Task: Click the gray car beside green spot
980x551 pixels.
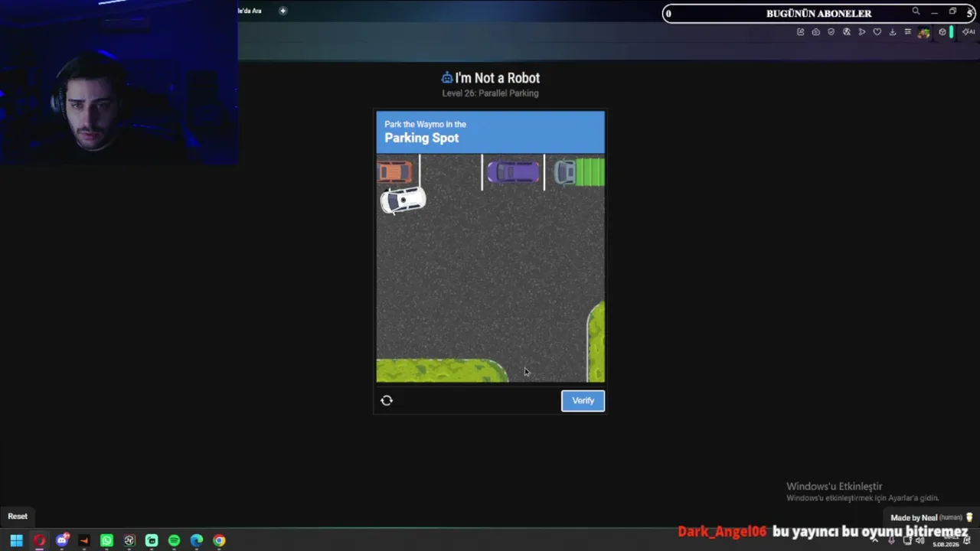Action: click(565, 172)
